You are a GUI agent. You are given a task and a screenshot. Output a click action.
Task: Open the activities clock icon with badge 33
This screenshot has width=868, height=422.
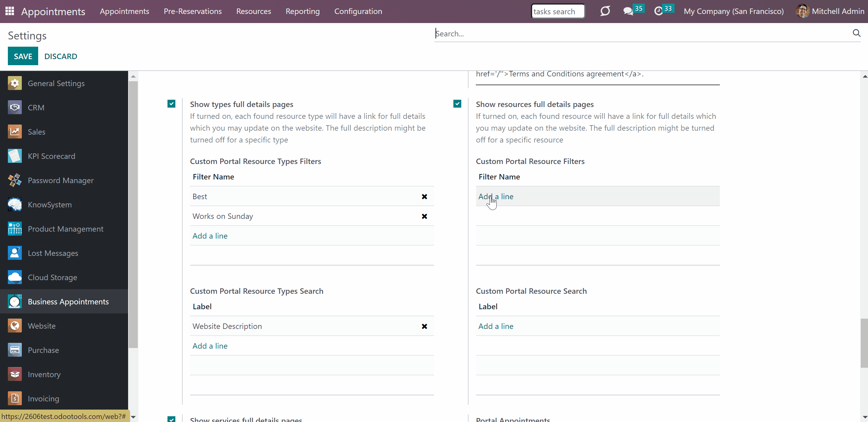658,11
